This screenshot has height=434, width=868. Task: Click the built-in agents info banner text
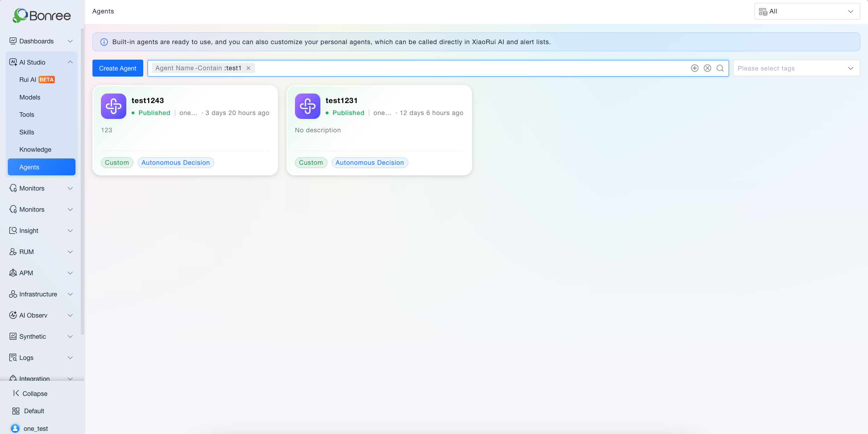[x=332, y=42]
